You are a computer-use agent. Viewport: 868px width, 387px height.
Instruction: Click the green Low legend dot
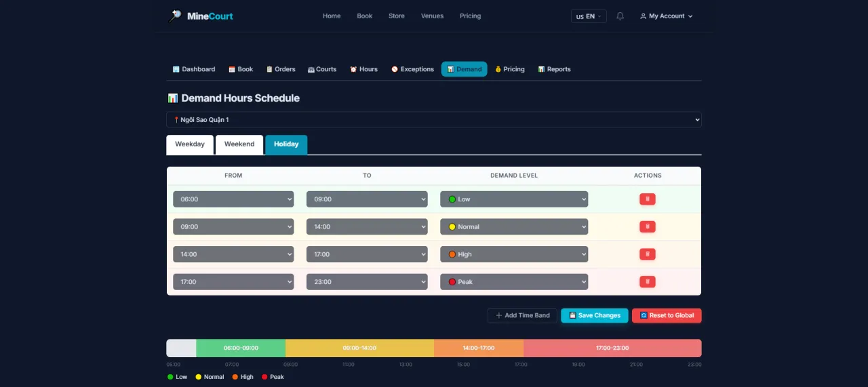tap(170, 377)
